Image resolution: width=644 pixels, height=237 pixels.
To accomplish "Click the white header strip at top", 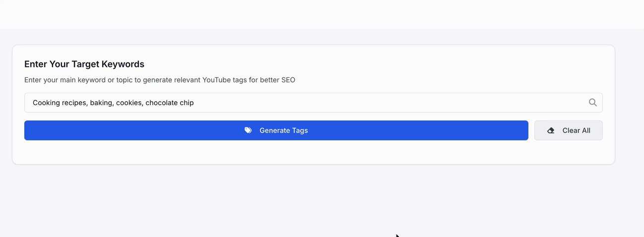I will click(x=322, y=14).
